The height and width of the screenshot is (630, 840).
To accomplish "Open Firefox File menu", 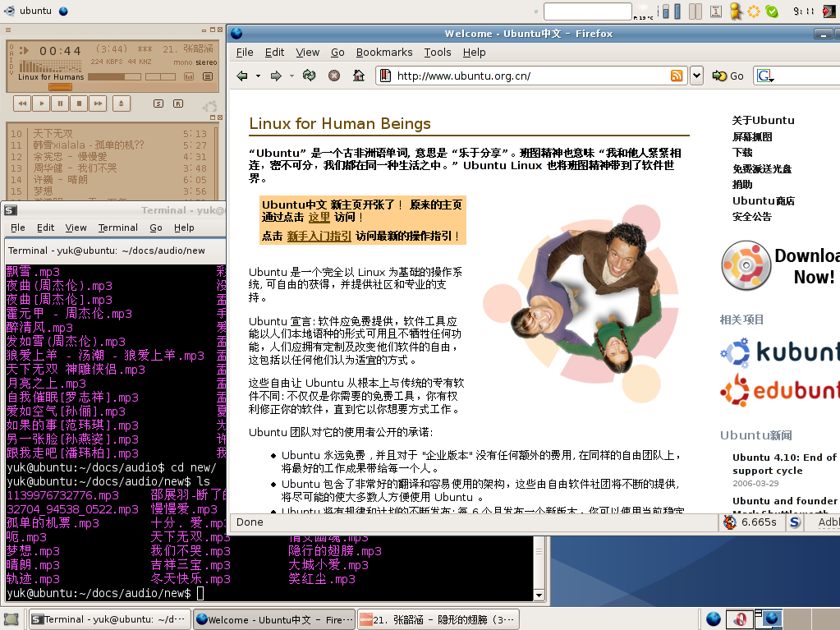I will point(245,53).
